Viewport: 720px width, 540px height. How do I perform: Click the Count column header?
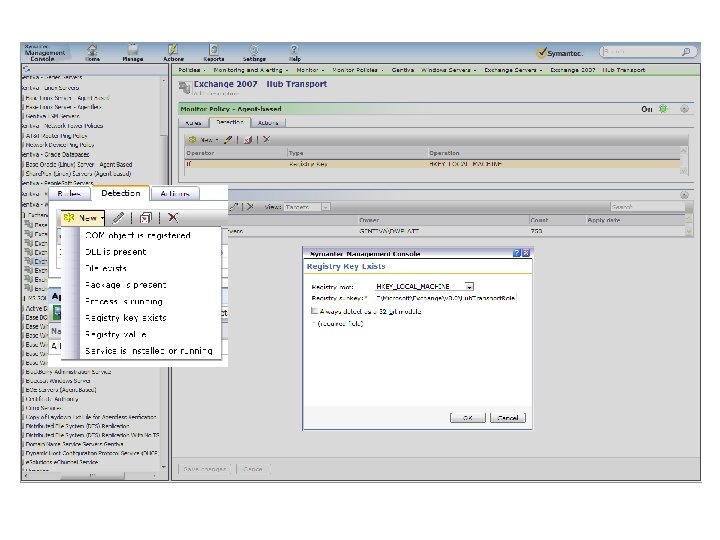tap(539, 220)
